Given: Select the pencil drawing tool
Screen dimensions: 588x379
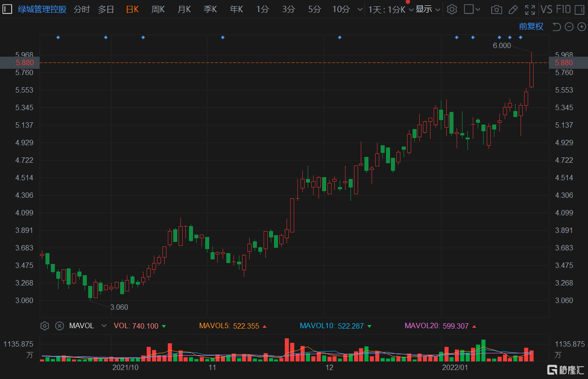Looking at the screenshot, I should pyautogui.click(x=513, y=9).
